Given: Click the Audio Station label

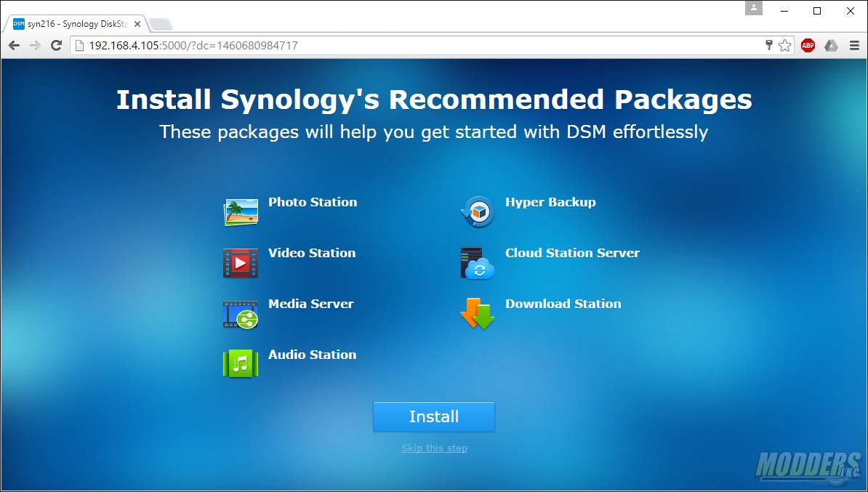Looking at the screenshot, I should tap(312, 355).
